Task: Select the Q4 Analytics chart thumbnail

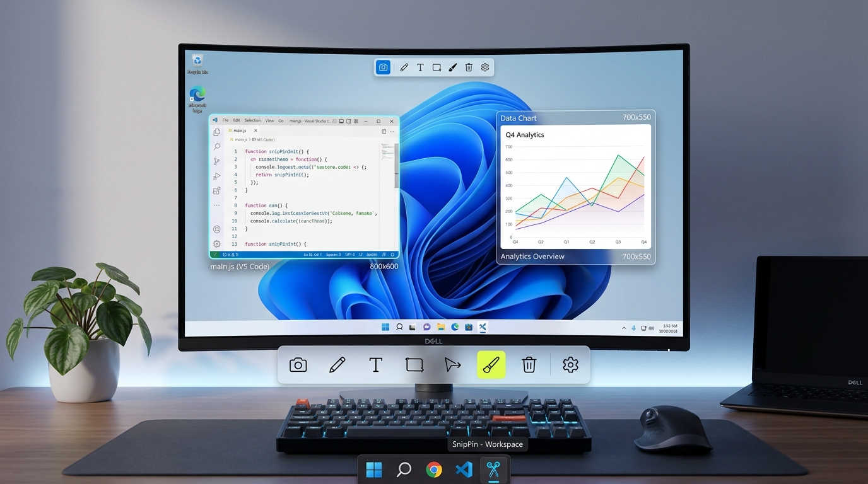Action: 576,187
